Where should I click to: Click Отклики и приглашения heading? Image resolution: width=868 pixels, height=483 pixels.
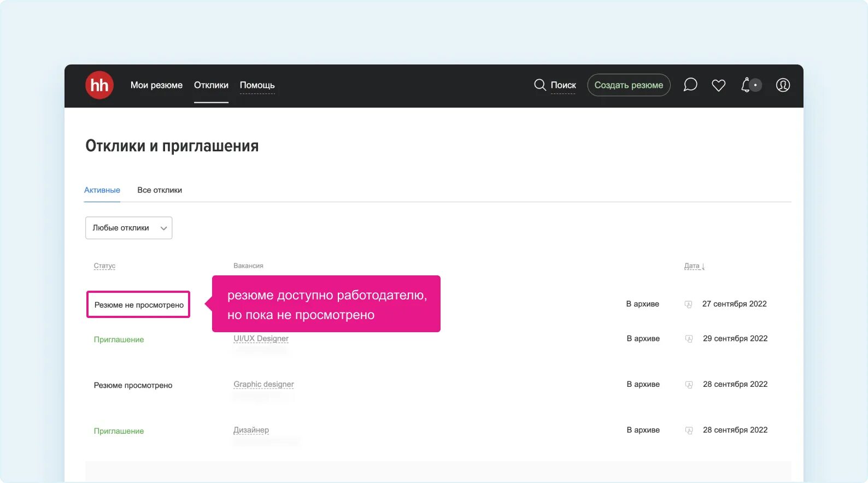click(x=172, y=146)
